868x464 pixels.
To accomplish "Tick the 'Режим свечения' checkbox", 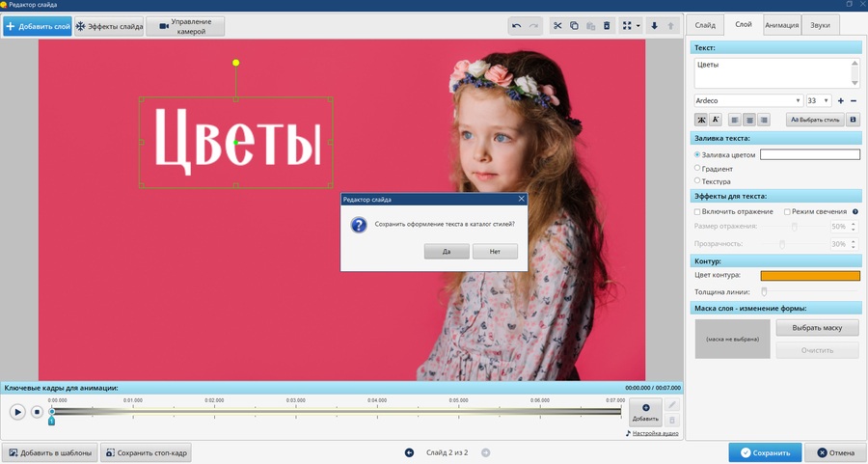I will click(788, 211).
